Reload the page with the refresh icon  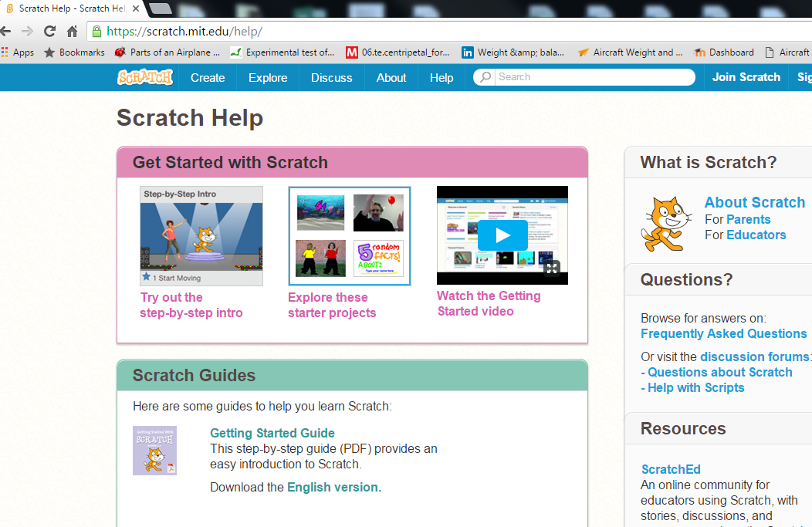click(x=49, y=32)
